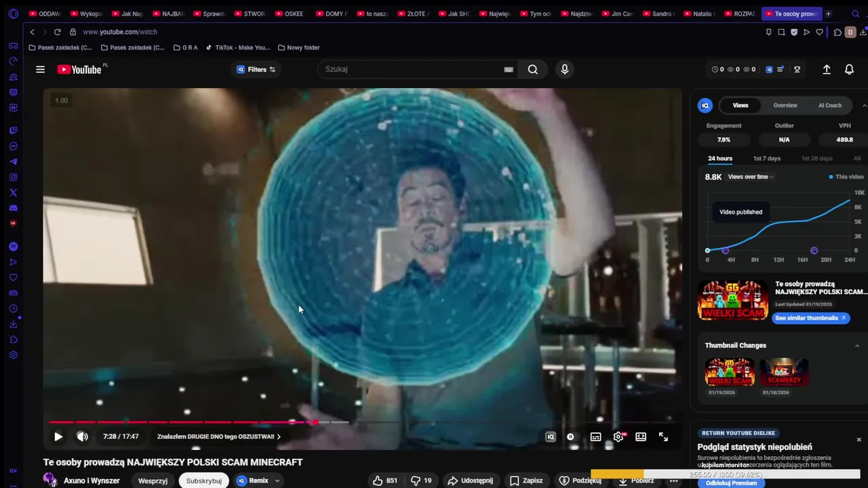Open browser downloads icon in toolbar
This screenshot has height=488, width=868.
point(863,32)
